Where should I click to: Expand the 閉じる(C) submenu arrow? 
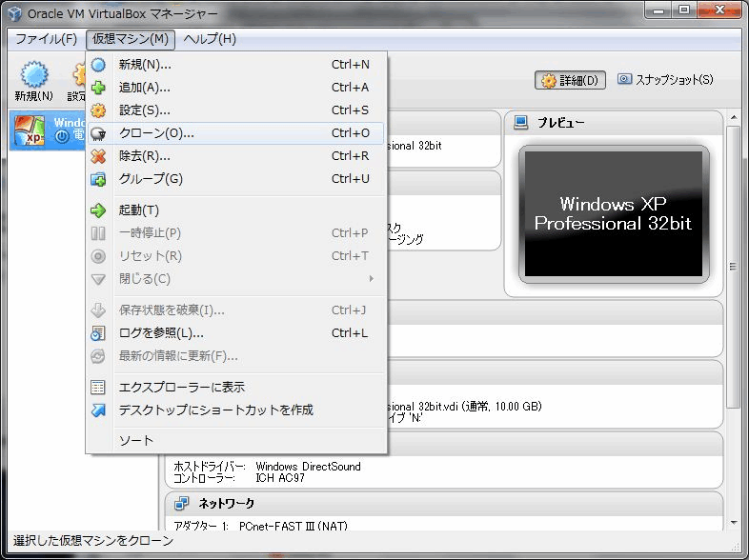tap(371, 279)
